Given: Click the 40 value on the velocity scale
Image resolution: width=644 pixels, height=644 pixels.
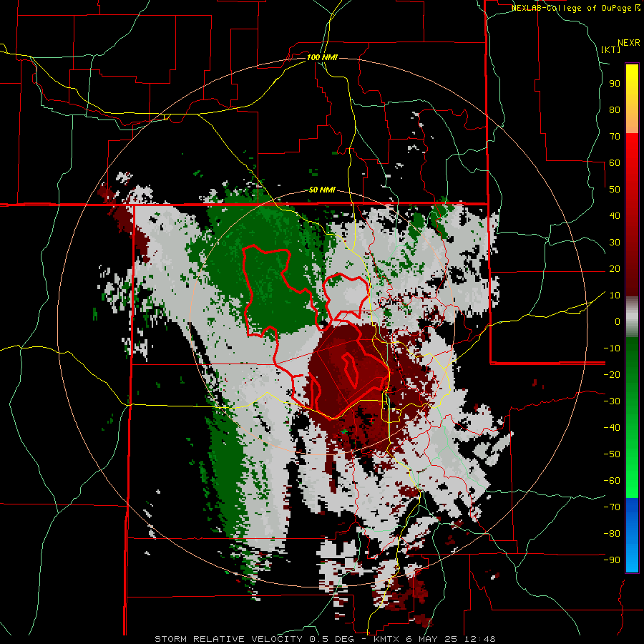Looking at the screenshot, I should pos(615,215).
